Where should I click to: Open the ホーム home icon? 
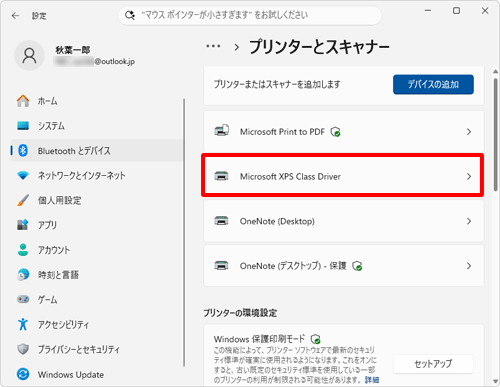(23, 101)
